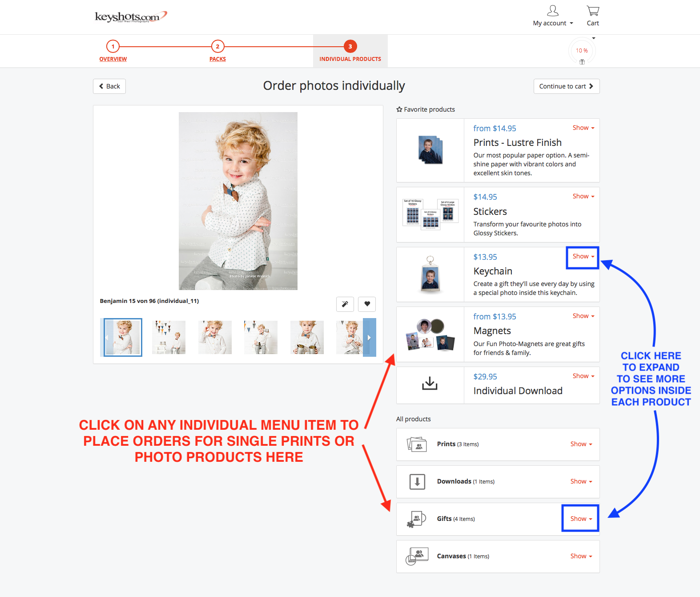Open the My account menu
This screenshot has height=597, width=700.
[553, 16]
